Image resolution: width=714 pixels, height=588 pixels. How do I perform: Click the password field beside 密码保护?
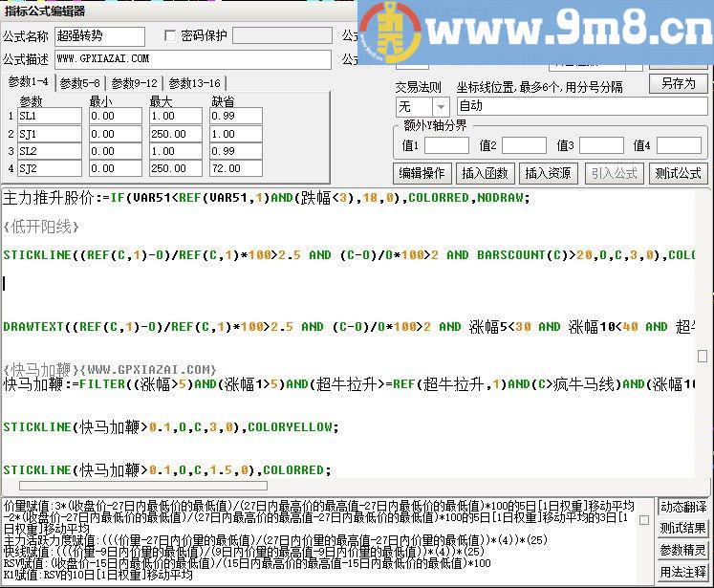pos(282,35)
